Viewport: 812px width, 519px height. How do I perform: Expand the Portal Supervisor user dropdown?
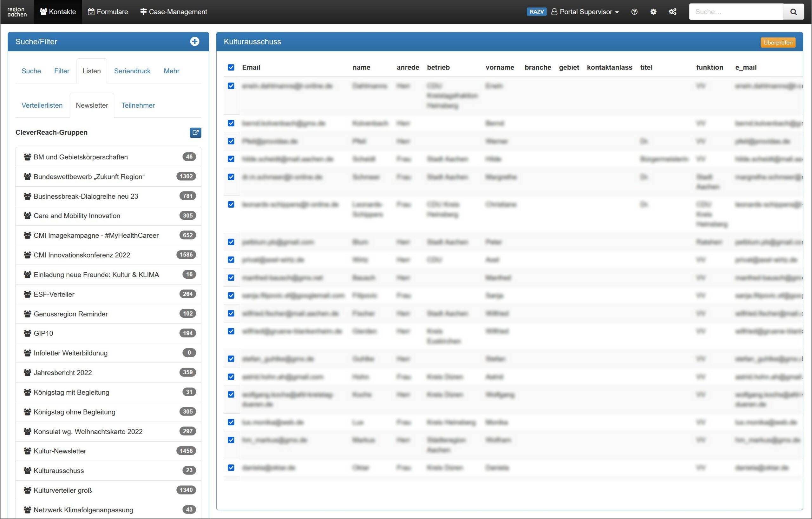[x=586, y=12]
